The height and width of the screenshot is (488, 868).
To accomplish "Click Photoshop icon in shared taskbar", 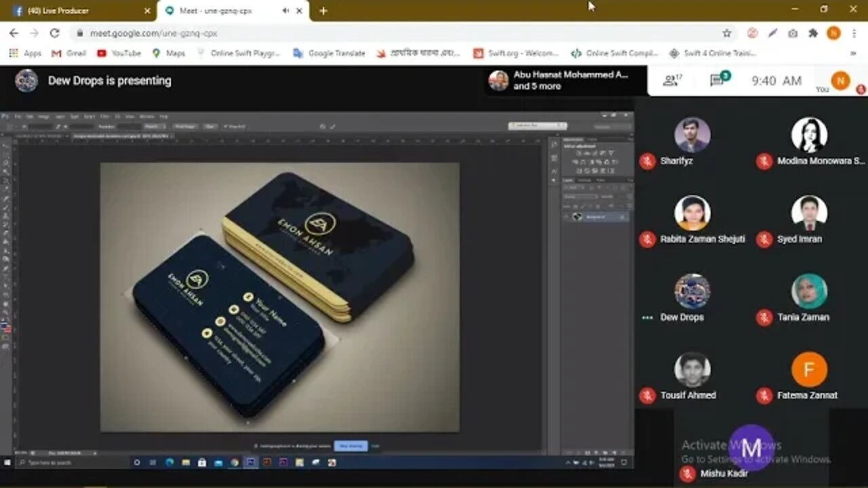I will click(250, 462).
